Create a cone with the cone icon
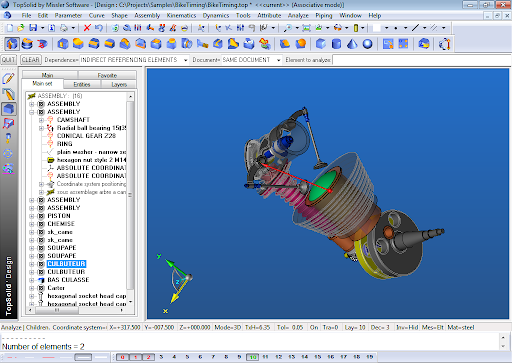The height and width of the screenshot is (363, 512). pyautogui.click(x=352, y=44)
